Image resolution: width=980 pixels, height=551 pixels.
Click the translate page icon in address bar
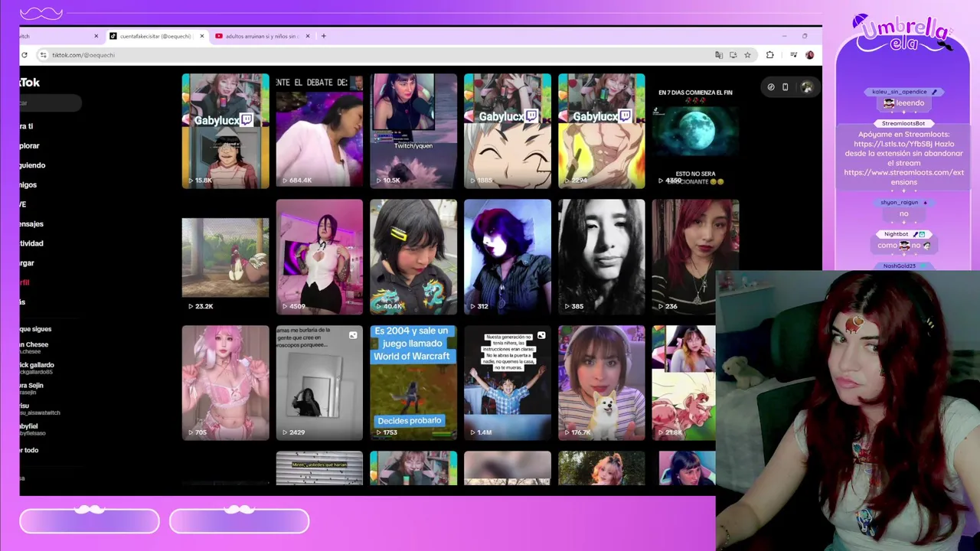[718, 55]
